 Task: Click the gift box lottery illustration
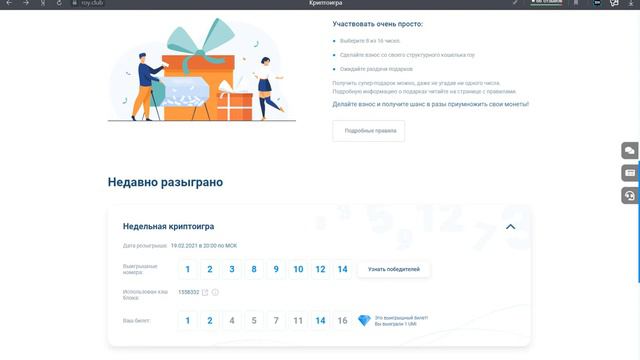tap(202, 69)
